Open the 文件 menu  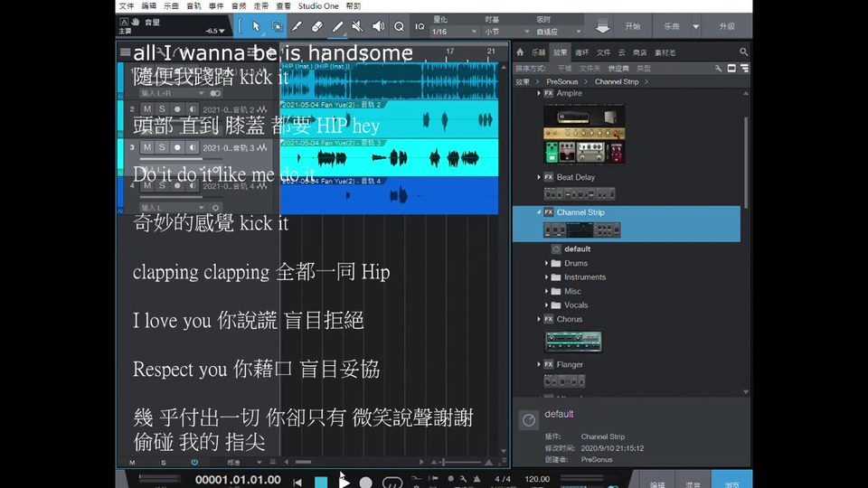(127, 6)
